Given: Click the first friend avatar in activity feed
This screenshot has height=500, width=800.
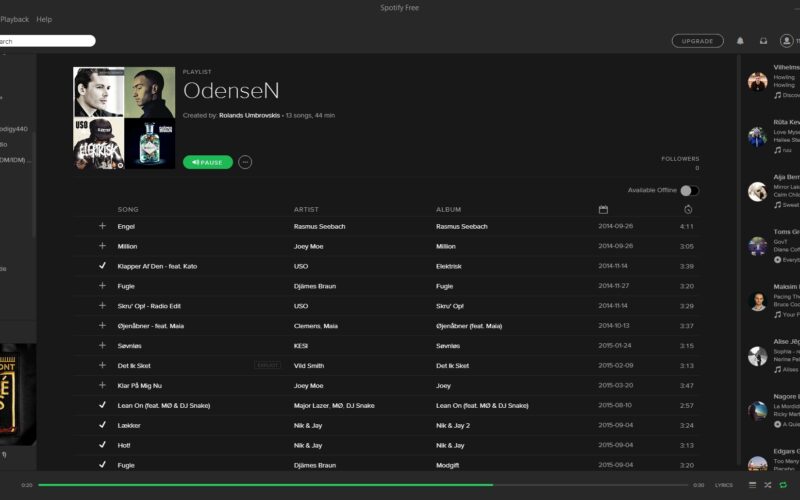Looking at the screenshot, I should (x=757, y=82).
